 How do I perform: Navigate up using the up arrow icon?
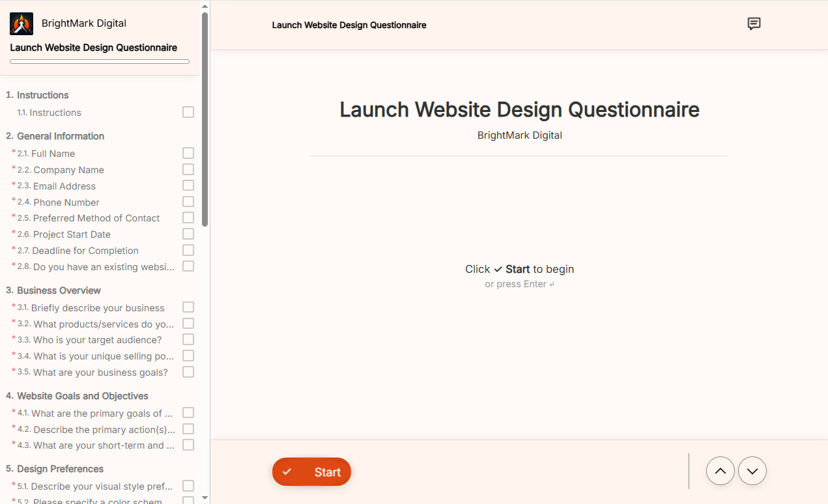(x=720, y=470)
